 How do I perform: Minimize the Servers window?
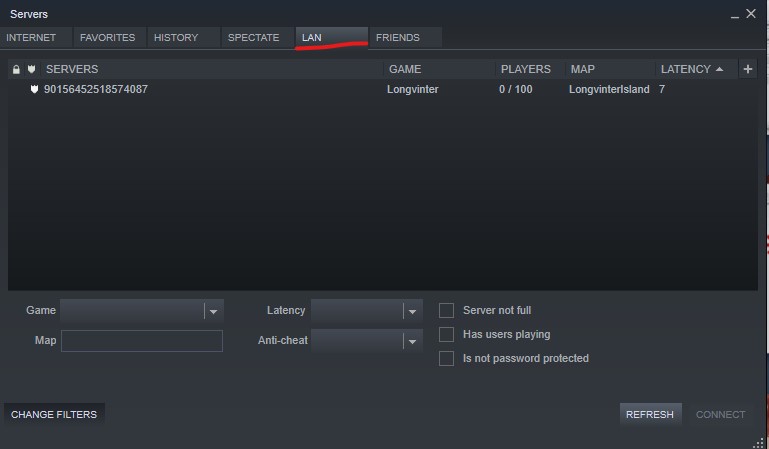[735, 15]
